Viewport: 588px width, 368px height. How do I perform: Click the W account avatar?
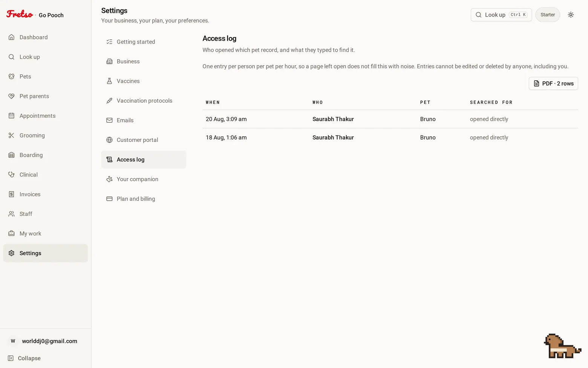click(13, 341)
